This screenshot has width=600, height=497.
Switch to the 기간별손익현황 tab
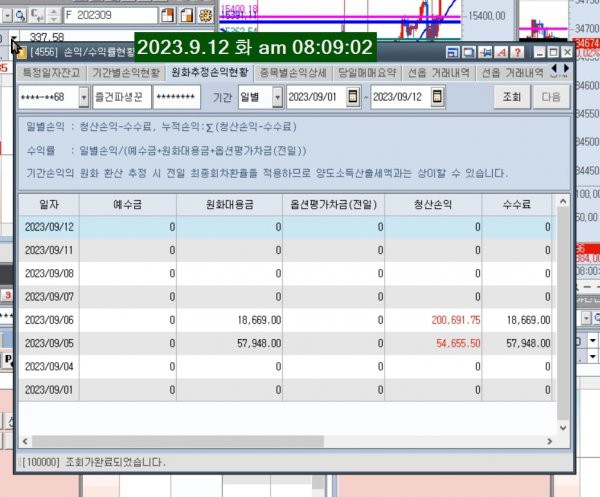point(126,73)
